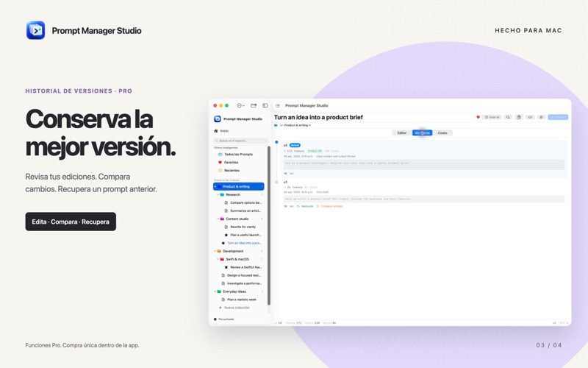Click the purple Content studio folder icon
Screen dimensions: 588x368
223,219
